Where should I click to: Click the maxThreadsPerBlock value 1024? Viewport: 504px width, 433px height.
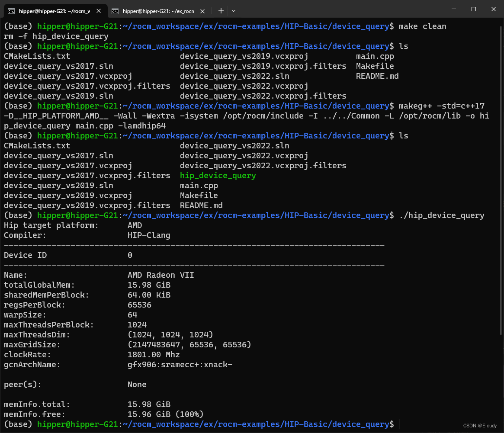pos(137,325)
